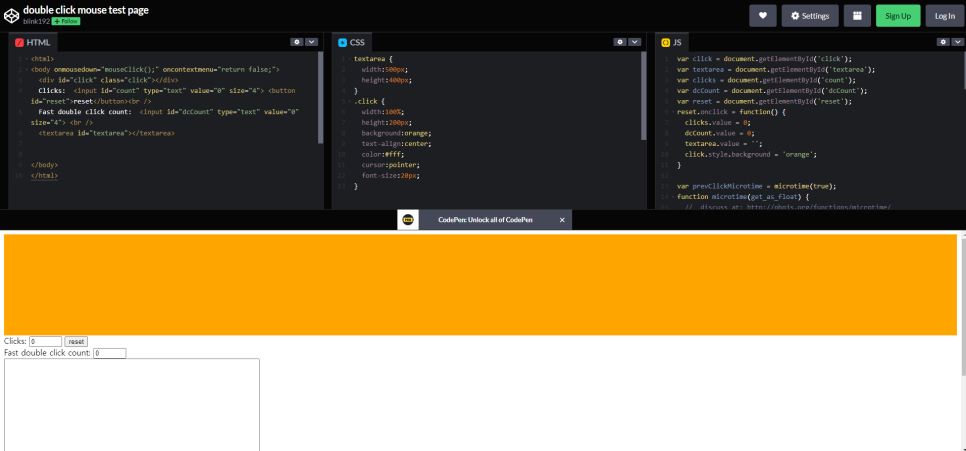Click the Log In button
This screenshot has height=451, width=966.
944,16
